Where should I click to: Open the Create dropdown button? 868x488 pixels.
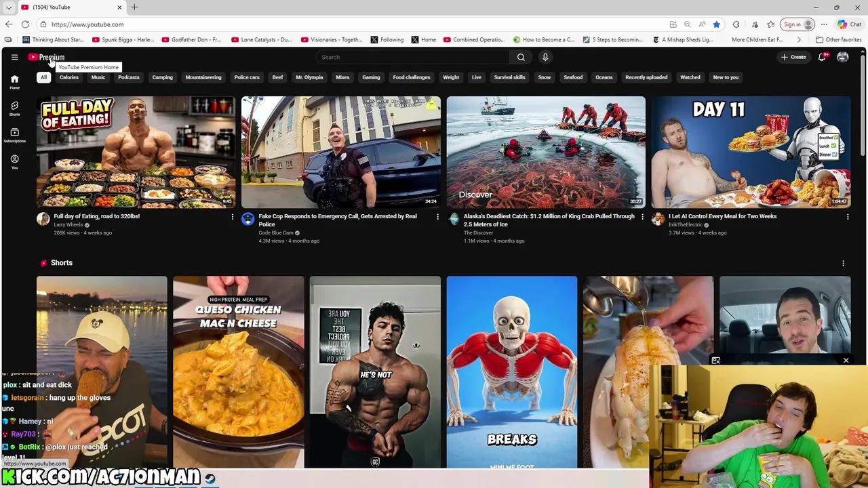pos(793,57)
